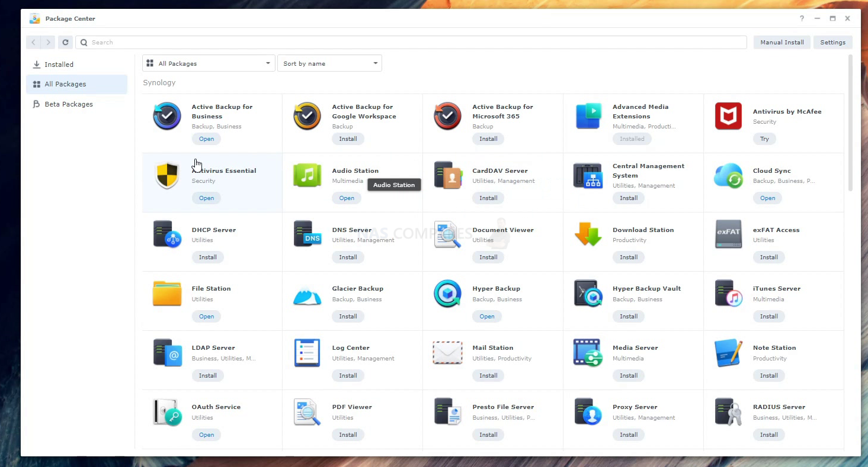
Task: Click the Central Management System title
Action: coord(648,171)
